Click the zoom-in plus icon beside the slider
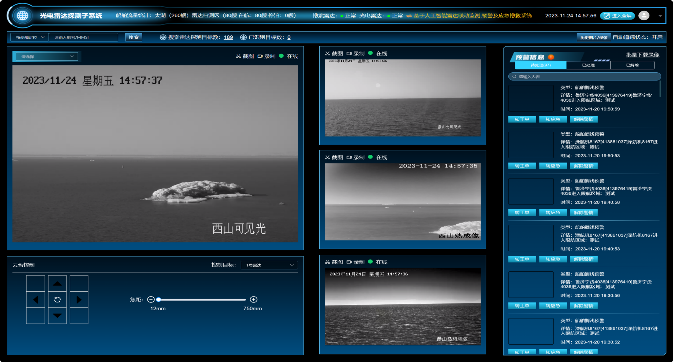 point(254,299)
